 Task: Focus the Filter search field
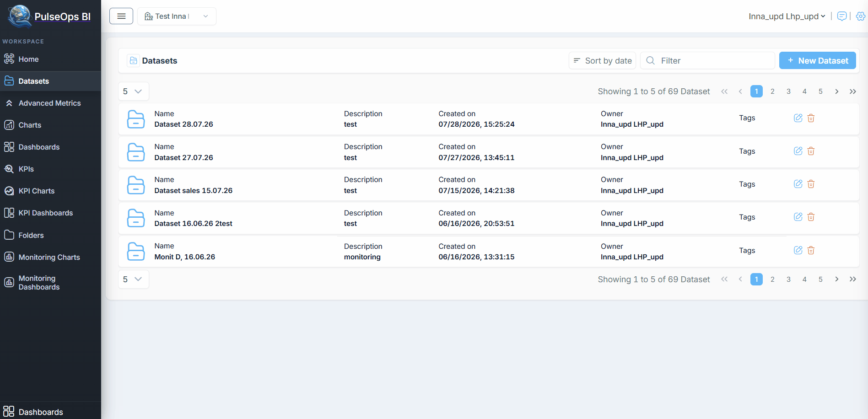(707, 60)
